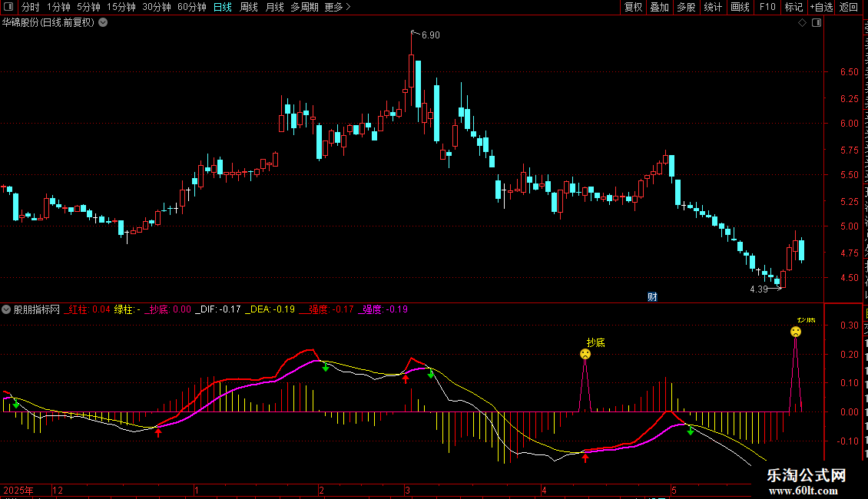Image resolution: width=868 pixels, height=499 pixels.
Task: Click the 抄底 sad-face signal in April
Action: (585, 354)
